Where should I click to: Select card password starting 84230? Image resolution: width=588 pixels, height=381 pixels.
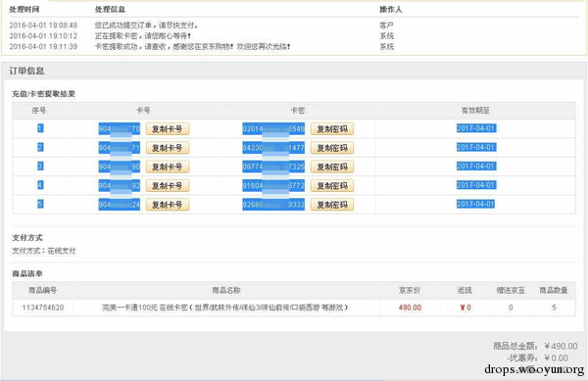273,148
